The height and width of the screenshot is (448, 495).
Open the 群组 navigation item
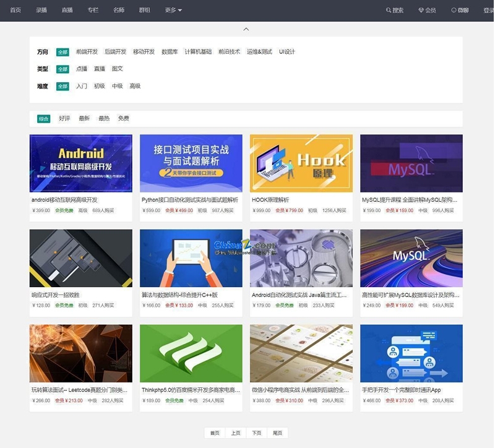[x=145, y=10]
